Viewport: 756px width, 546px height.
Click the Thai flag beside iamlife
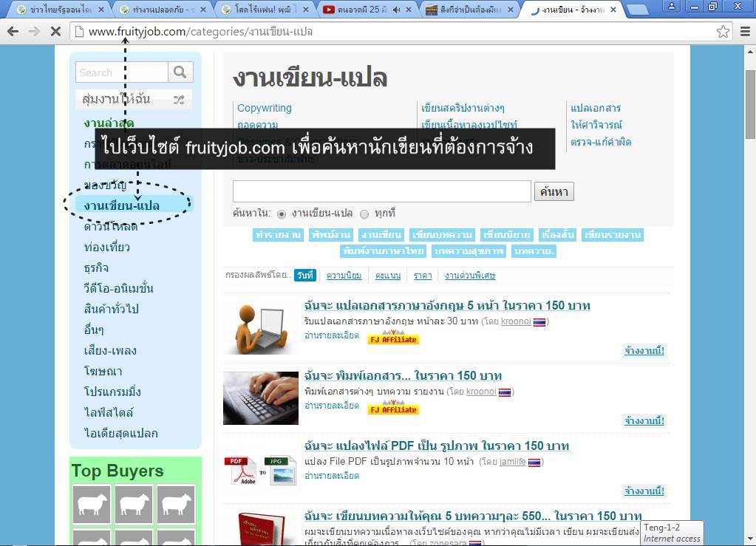[x=534, y=463]
